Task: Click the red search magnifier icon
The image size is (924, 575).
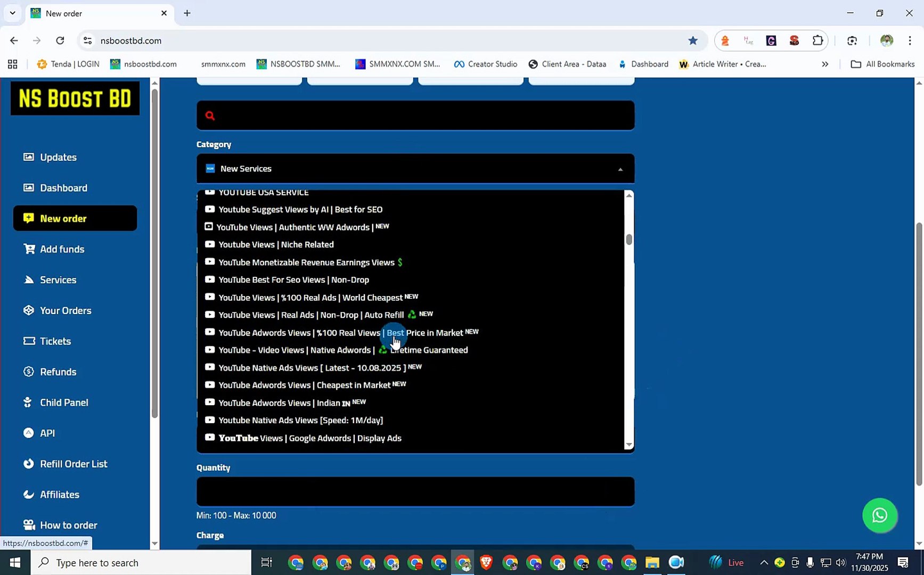Action: [x=210, y=116]
